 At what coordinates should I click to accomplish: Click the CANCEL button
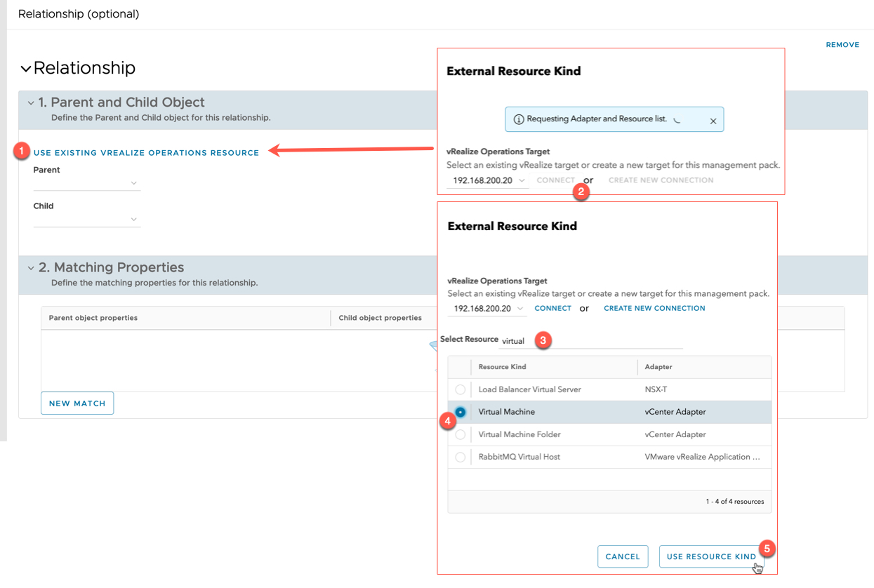tap(623, 556)
